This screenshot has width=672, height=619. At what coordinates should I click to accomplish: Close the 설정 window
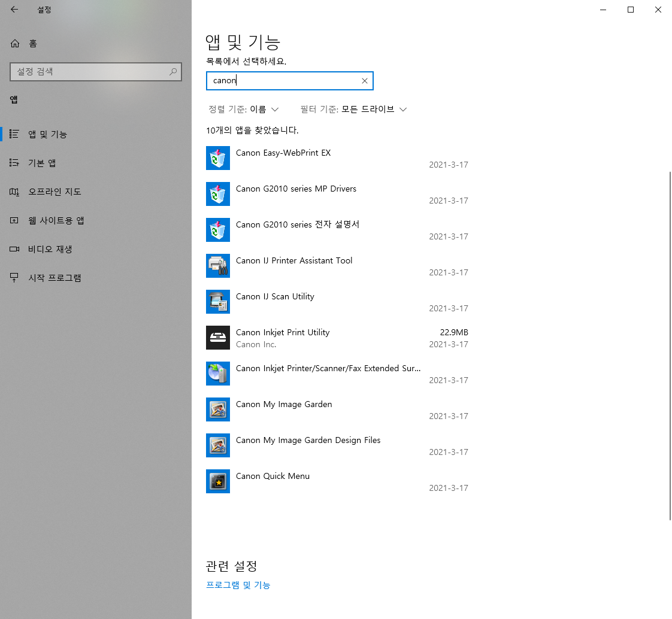[658, 10]
